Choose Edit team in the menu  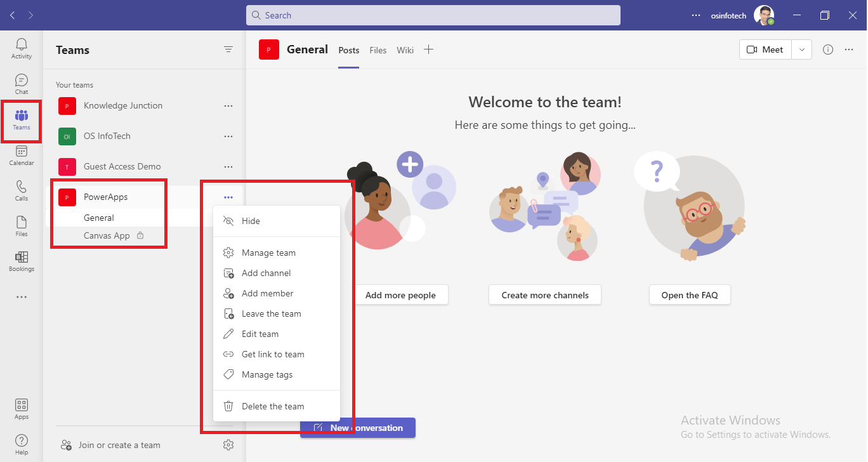[x=277, y=334]
